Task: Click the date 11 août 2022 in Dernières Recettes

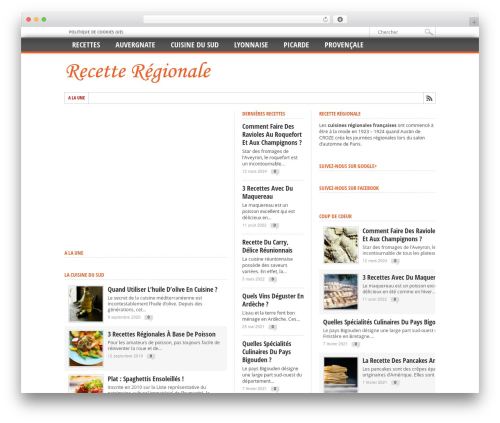Action: tap(254, 225)
